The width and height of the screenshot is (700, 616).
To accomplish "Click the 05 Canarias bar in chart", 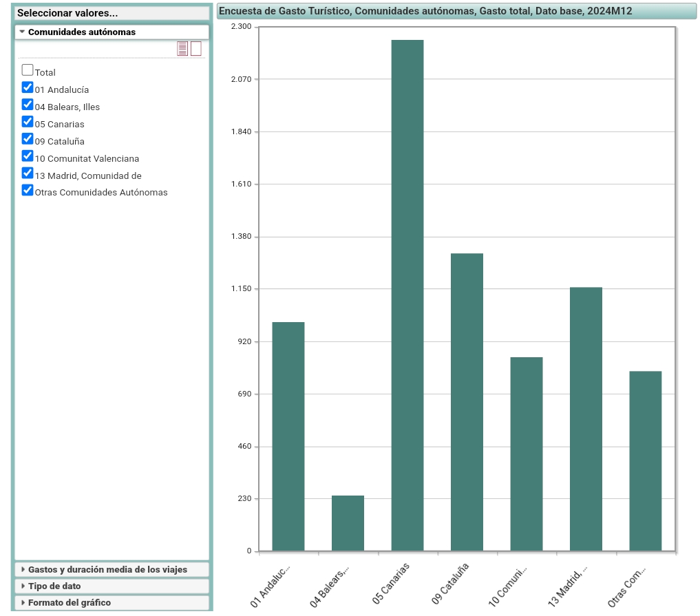I will 407,296.
